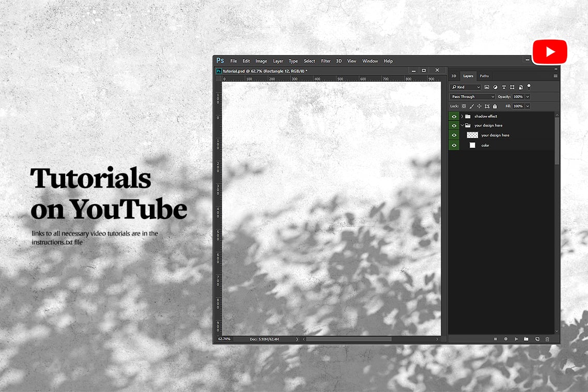Select the adjustment layers filter icon
Viewport: 588px width, 392px height.
coord(496,87)
